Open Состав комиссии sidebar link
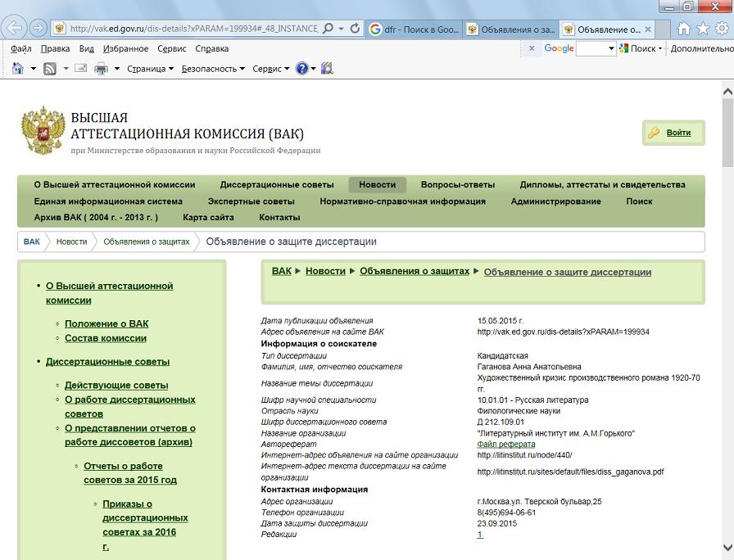 pyautogui.click(x=106, y=338)
